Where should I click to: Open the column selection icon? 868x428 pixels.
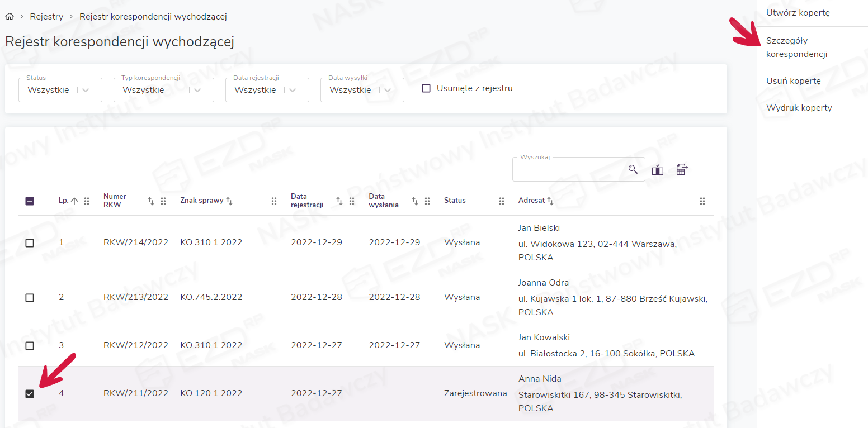658,170
